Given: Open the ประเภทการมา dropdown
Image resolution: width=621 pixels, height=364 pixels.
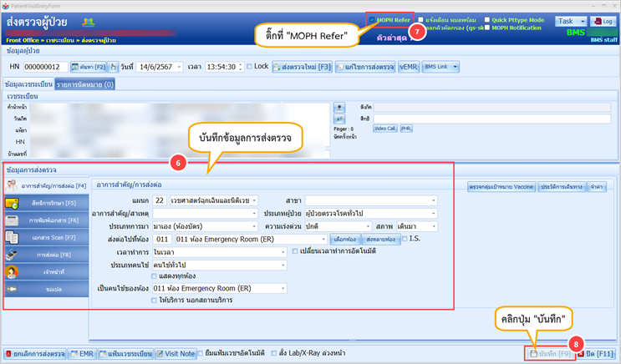Looking at the screenshot, I should [254, 226].
